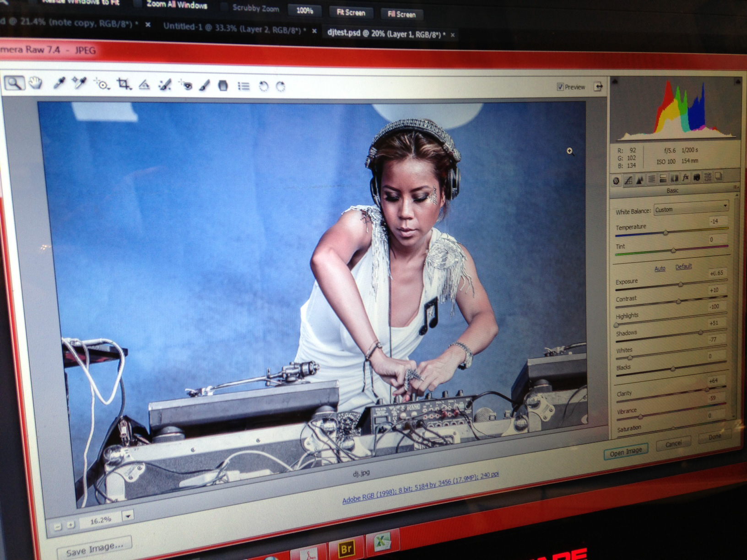Image resolution: width=747 pixels, height=560 pixels.
Task: Open the Snapshots panel tab
Action: coord(719,176)
